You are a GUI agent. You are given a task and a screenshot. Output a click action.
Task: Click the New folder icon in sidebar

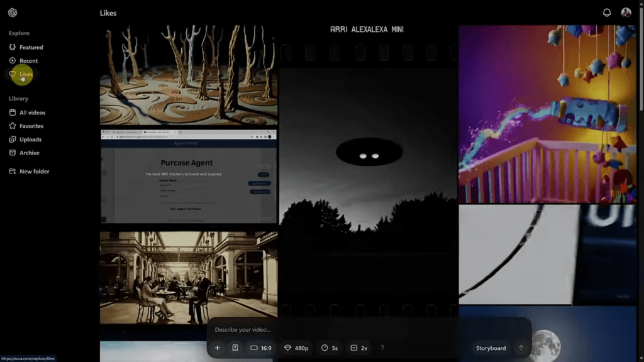point(13,171)
